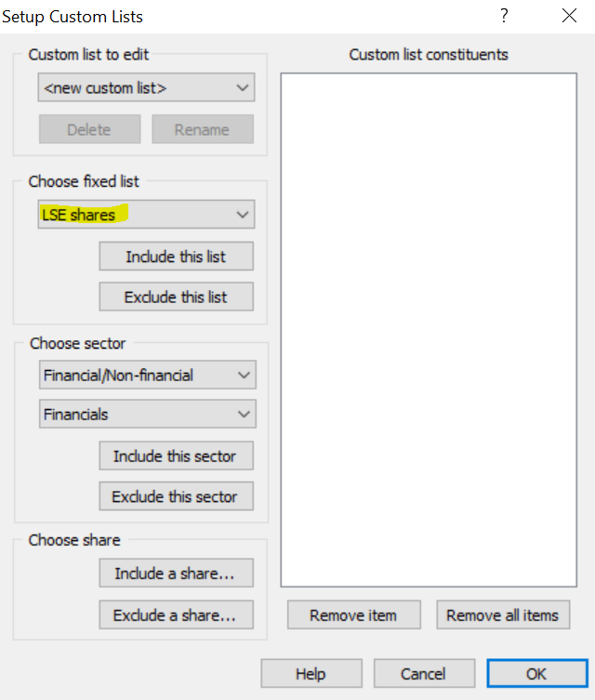The image size is (595, 700).
Task: Click the greyed-out Rename button
Action: click(x=203, y=129)
